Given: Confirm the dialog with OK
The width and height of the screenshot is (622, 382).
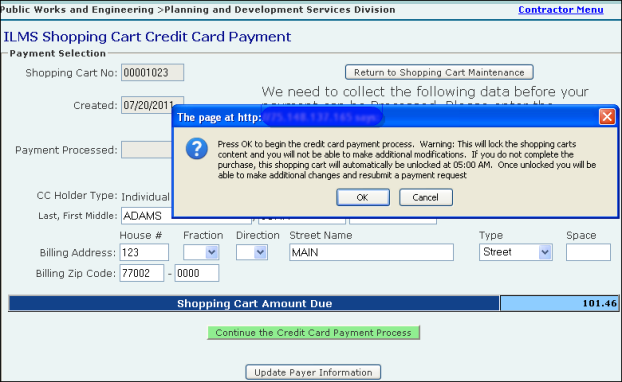Looking at the screenshot, I should pos(363,197).
